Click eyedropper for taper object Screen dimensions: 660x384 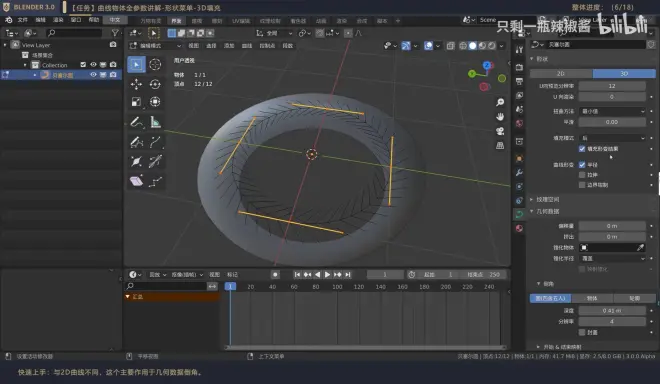coord(640,248)
